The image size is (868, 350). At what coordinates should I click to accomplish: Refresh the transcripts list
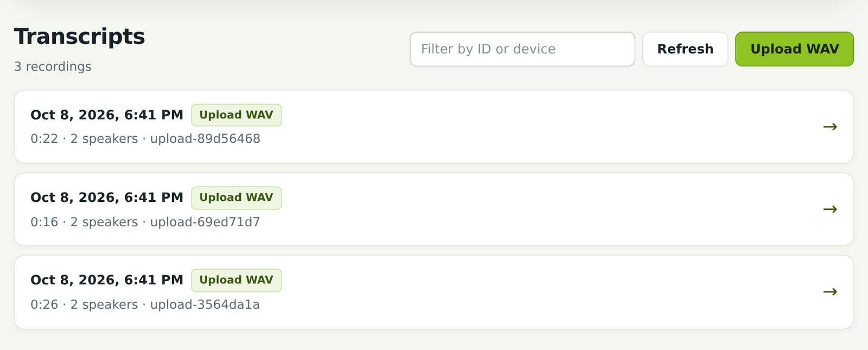click(685, 49)
